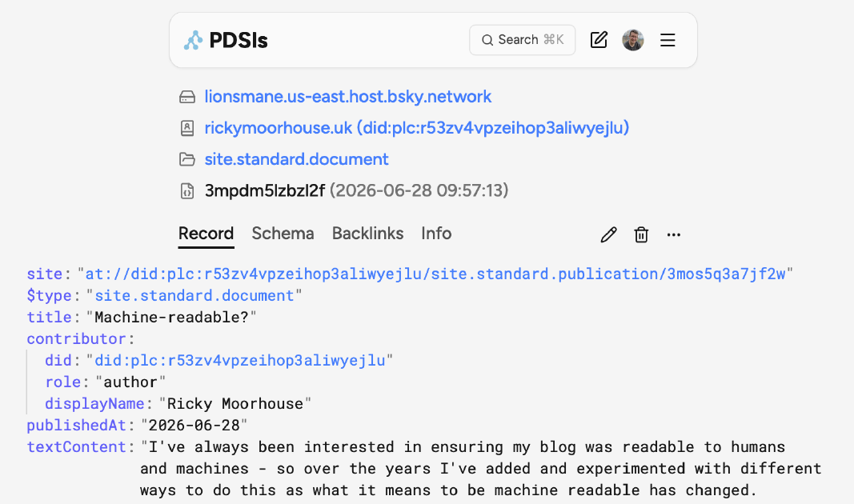The image size is (854, 504).
Task: Open the compose new record icon
Action: point(599,40)
